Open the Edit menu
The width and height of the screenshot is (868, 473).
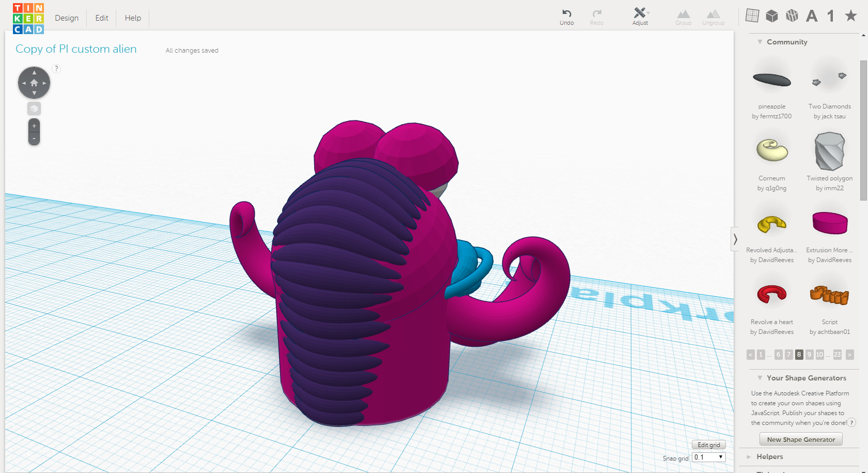pos(102,18)
